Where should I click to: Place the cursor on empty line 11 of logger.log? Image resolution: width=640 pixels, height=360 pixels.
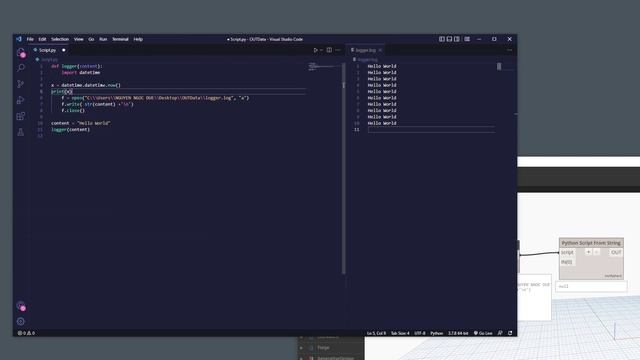pyautogui.click(x=431, y=129)
